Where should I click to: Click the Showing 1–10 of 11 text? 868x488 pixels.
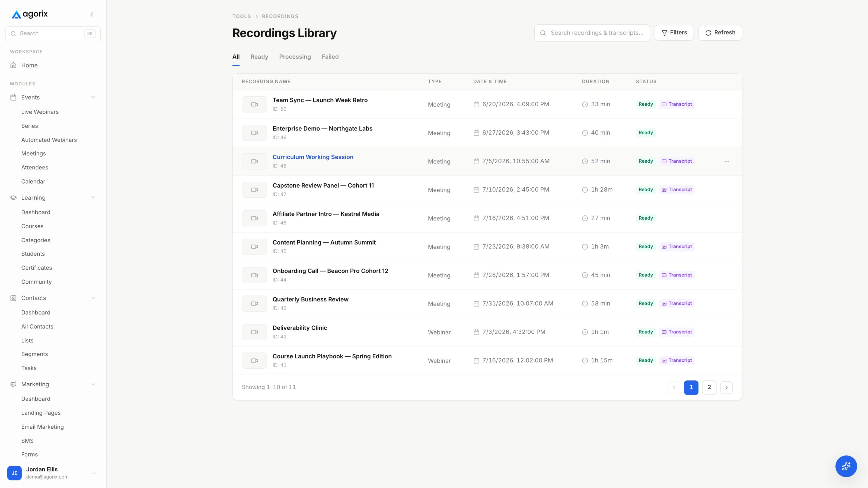pyautogui.click(x=269, y=387)
